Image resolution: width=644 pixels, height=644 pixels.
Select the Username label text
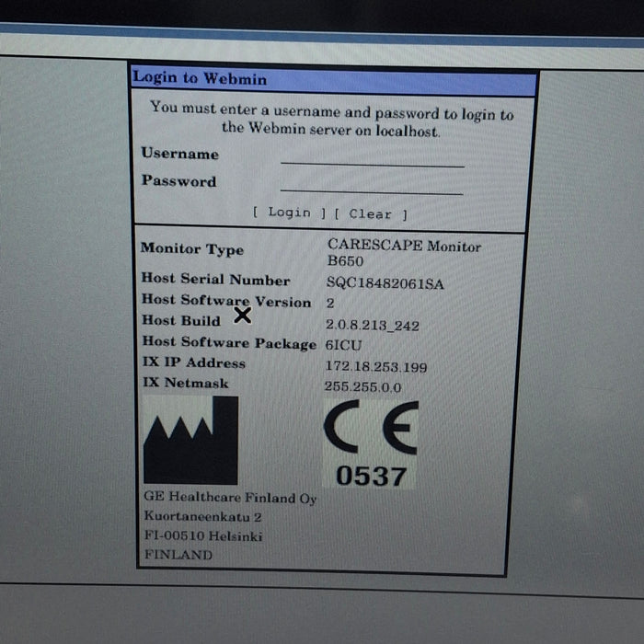[x=179, y=154]
